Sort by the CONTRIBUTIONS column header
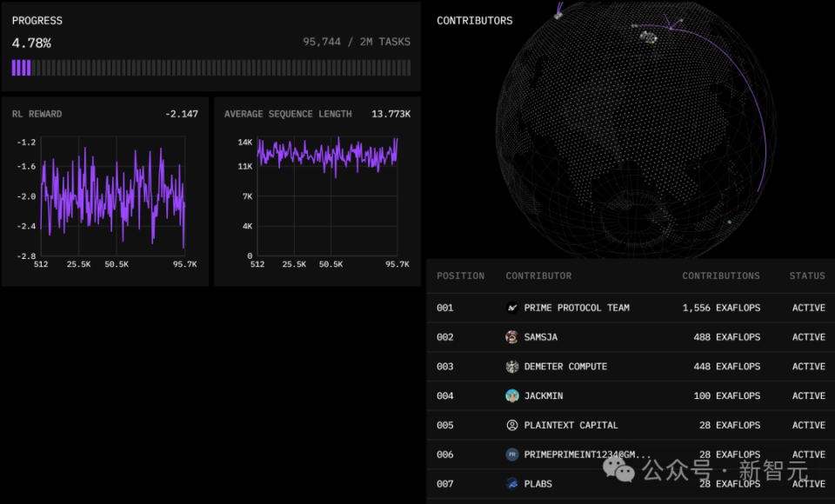Screen dimensions: 835x504 [721, 275]
